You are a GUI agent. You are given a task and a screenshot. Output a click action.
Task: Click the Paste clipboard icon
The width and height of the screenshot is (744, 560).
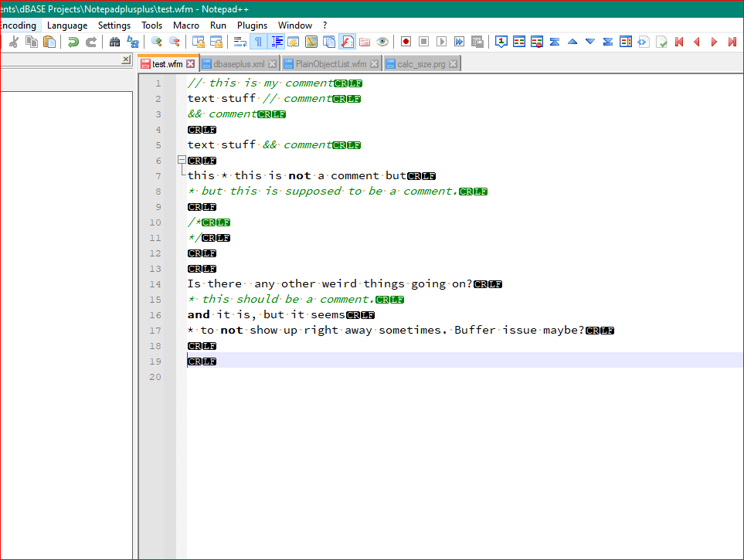click(x=49, y=42)
